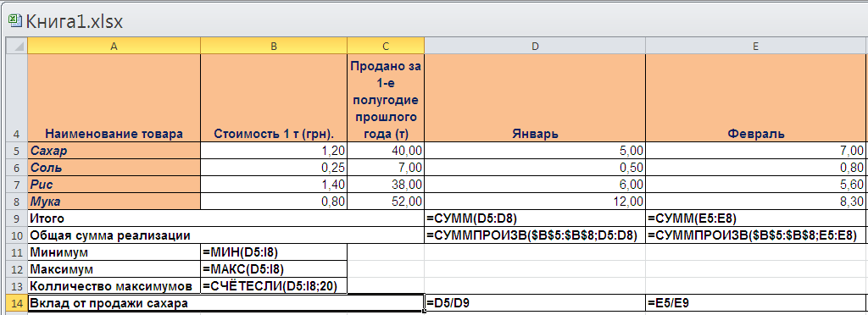Click the 'Максимум' label cell
The width and height of the screenshot is (868, 315).
pos(114,269)
